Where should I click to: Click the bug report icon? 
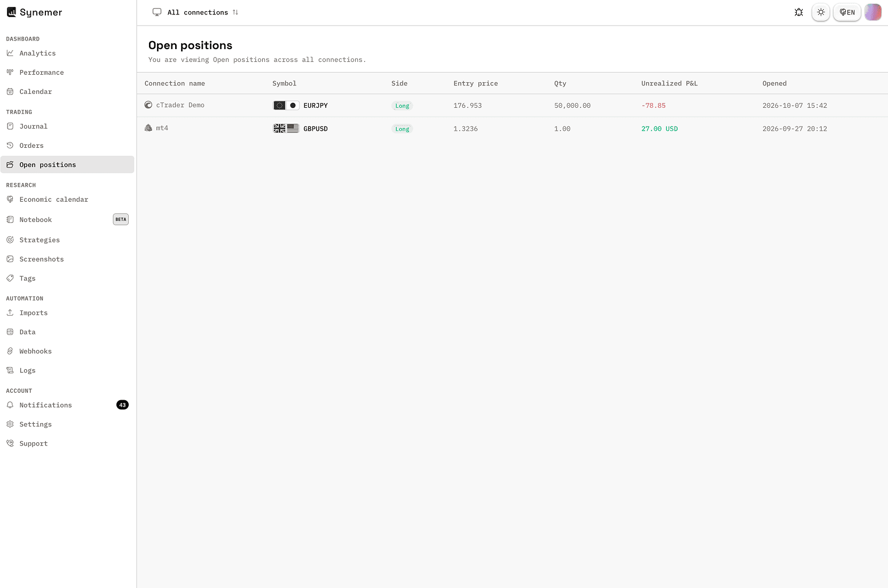pyautogui.click(x=799, y=12)
